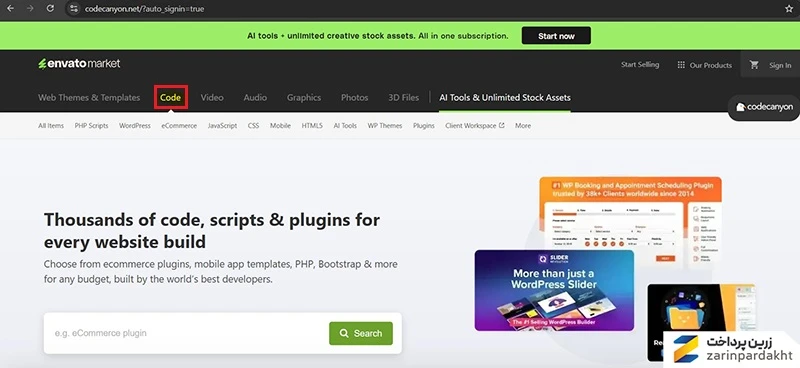The height and width of the screenshot is (368, 800).
Task: Open the AI Tools submenu item
Action: 345,126
